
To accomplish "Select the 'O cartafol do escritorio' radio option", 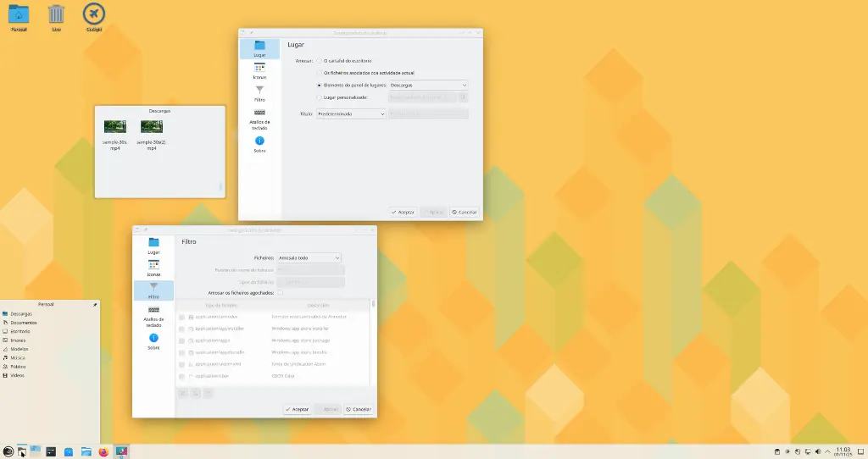I will coord(319,61).
